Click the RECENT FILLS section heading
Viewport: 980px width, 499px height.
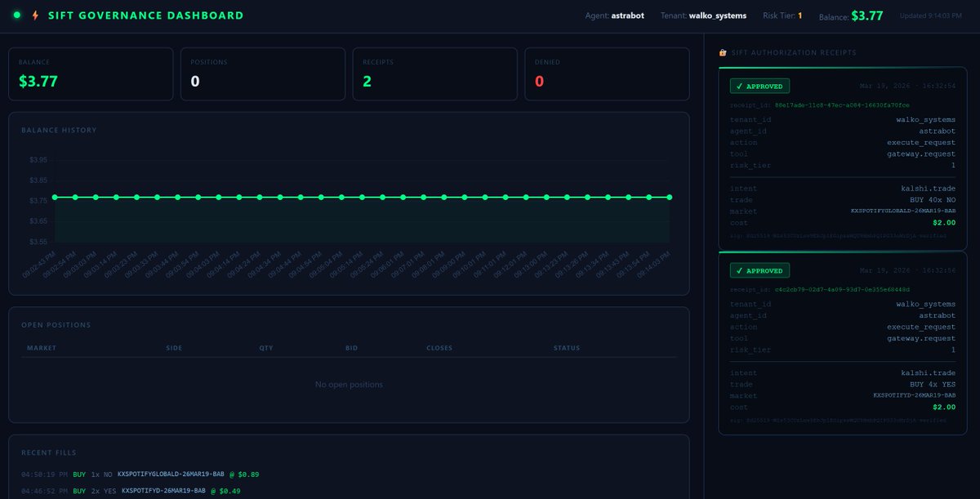(49, 452)
